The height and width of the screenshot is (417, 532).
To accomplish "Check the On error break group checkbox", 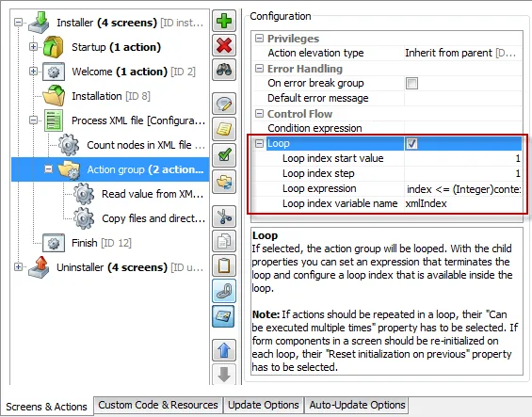I will pyautogui.click(x=411, y=83).
